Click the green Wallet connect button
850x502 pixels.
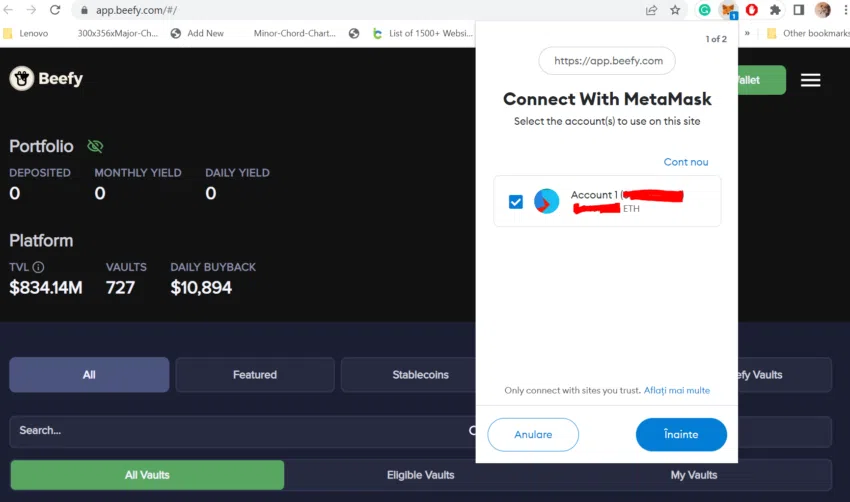762,80
